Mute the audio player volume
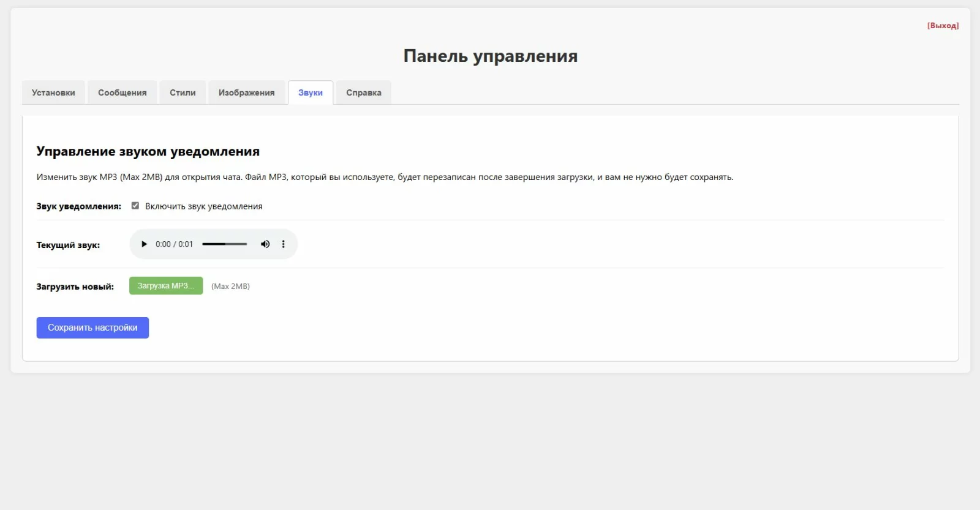 (x=265, y=244)
